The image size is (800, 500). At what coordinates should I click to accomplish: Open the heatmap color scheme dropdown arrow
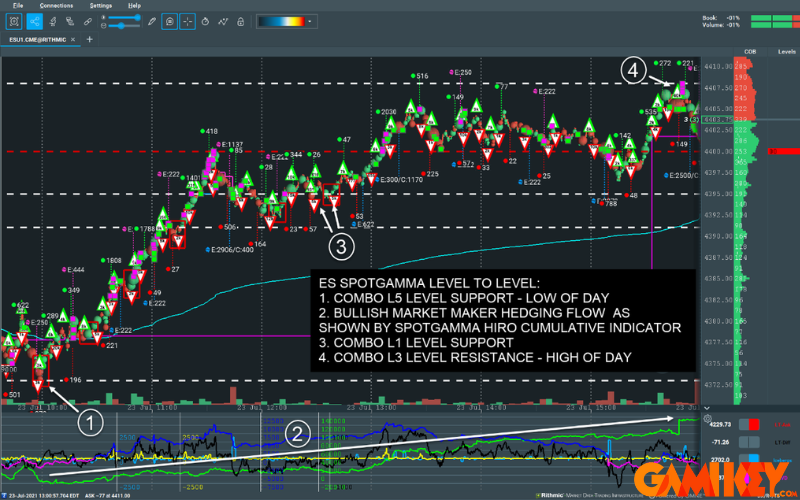[310, 21]
